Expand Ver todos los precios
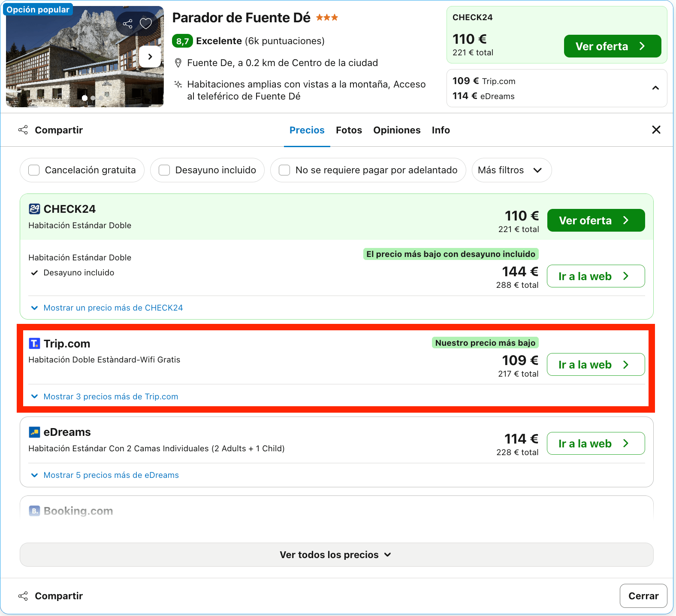Image resolution: width=676 pixels, height=616 pixels. point(337,555)
